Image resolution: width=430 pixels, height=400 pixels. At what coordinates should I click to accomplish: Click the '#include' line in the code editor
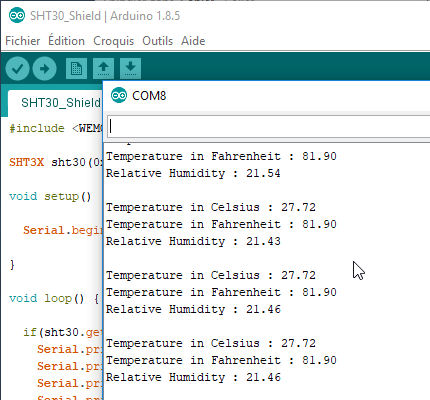click(x=56, y=128)
